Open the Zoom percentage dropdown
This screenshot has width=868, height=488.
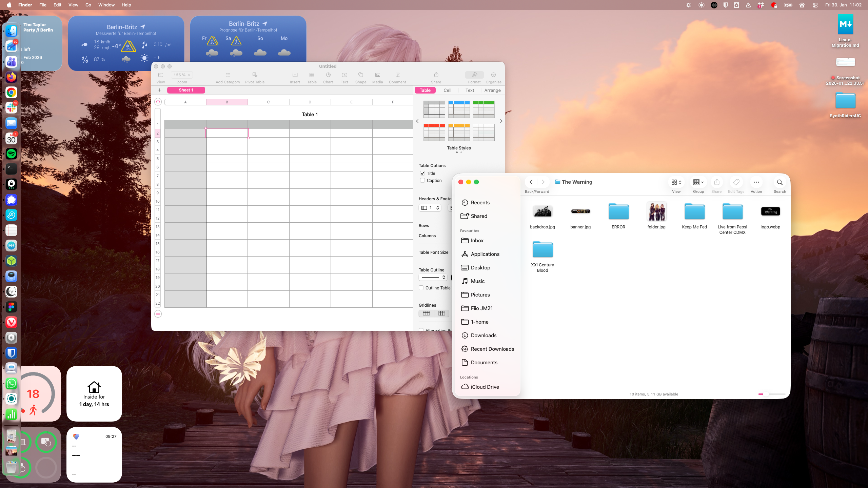point(182,75)
